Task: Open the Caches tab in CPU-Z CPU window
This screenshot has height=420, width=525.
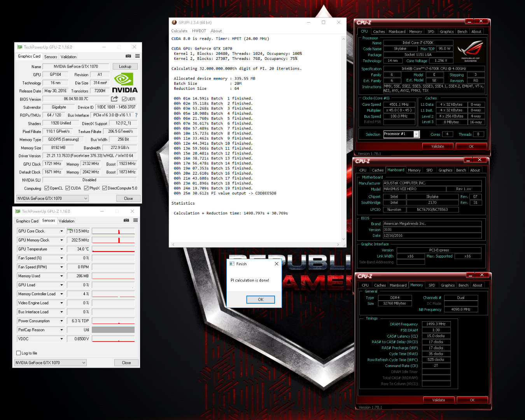Action: 379,32
